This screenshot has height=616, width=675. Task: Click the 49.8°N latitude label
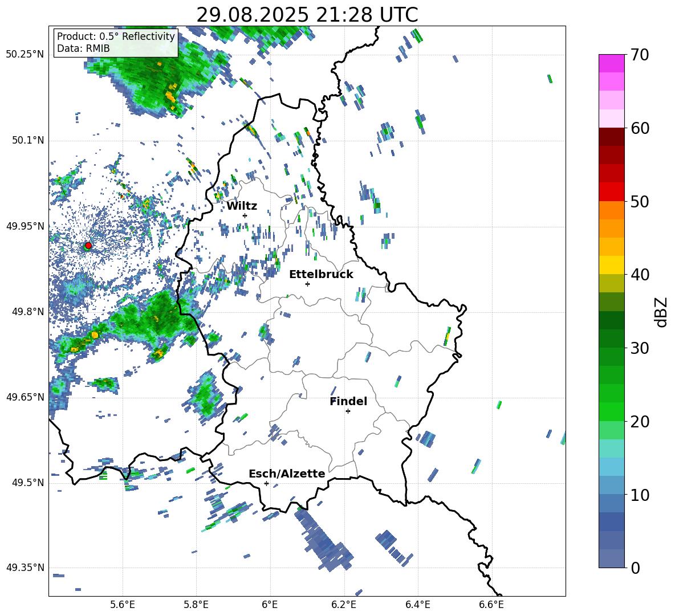pos(28,312)
